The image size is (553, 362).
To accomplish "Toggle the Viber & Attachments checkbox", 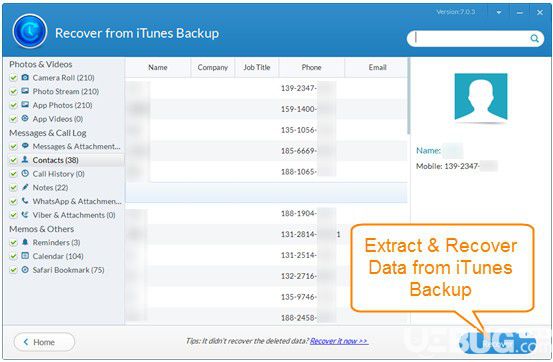I will click(x=13, y=215).
